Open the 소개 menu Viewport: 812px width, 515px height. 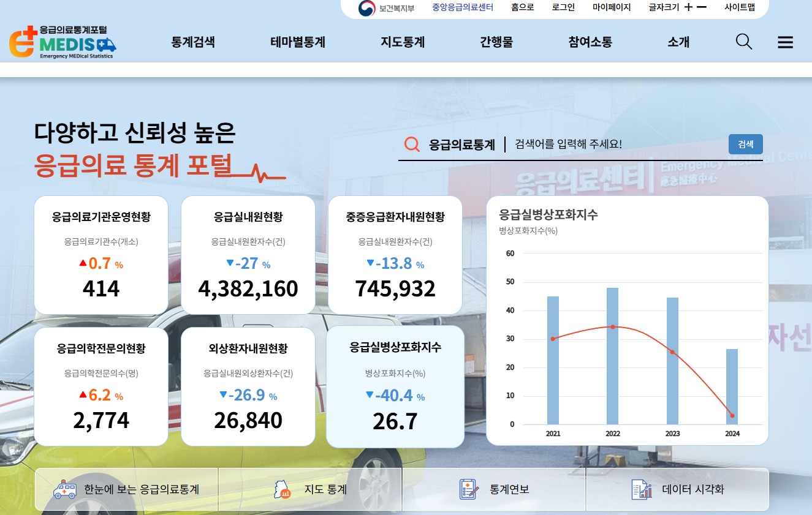(x=678, y=42)
